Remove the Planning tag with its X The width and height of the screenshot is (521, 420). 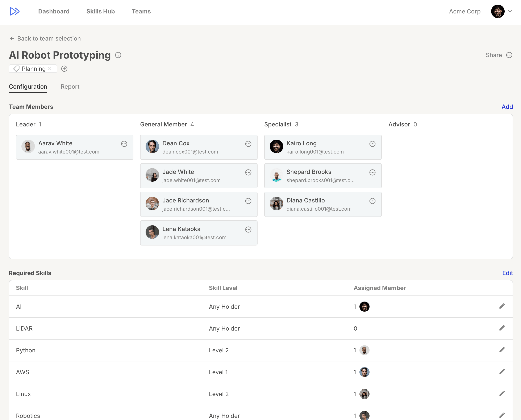point(50,69)
